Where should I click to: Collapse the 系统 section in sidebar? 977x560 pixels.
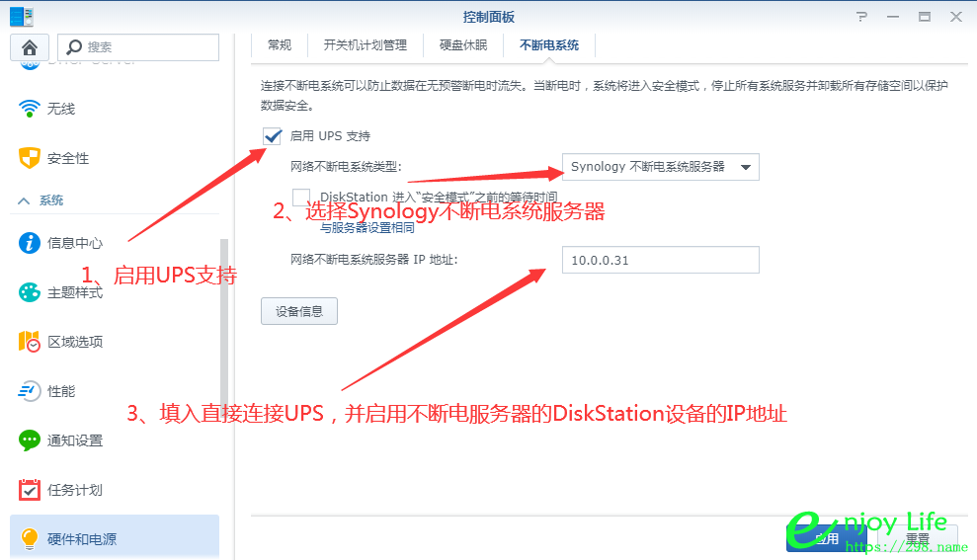24,200
